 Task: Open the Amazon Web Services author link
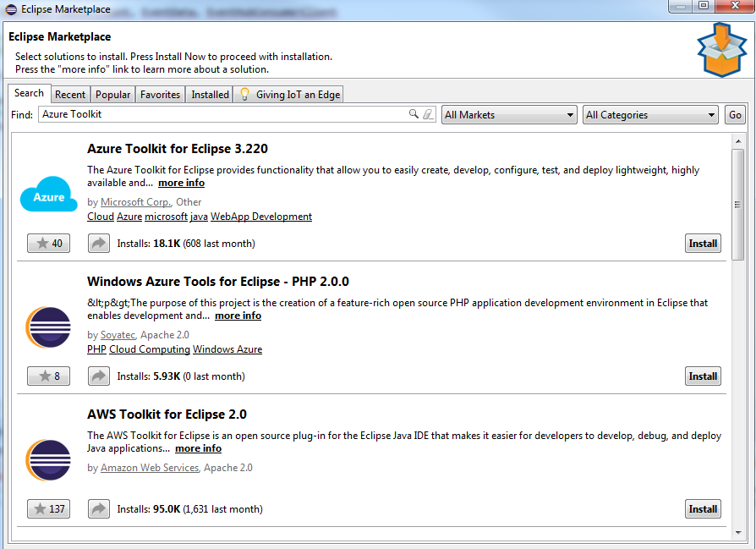tap(150, 468)
